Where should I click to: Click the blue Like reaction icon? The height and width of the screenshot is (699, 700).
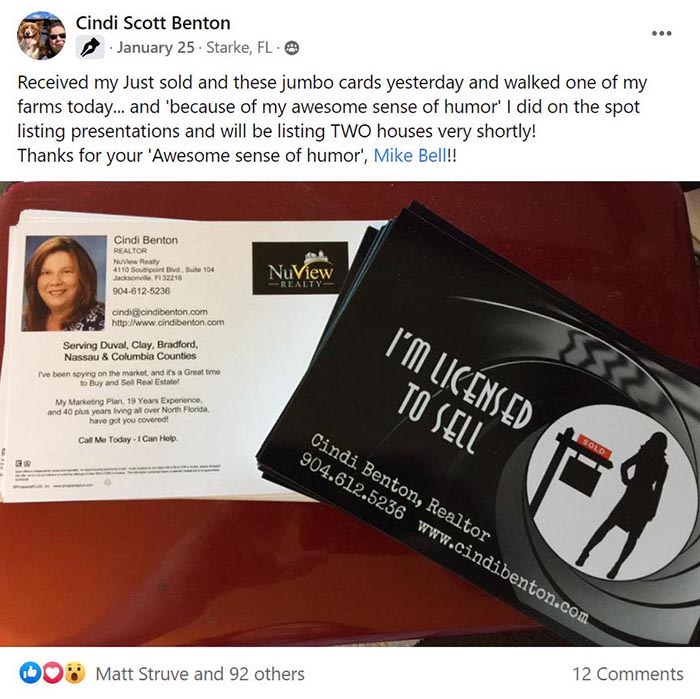pyautogui.click(x=30, y=673)
